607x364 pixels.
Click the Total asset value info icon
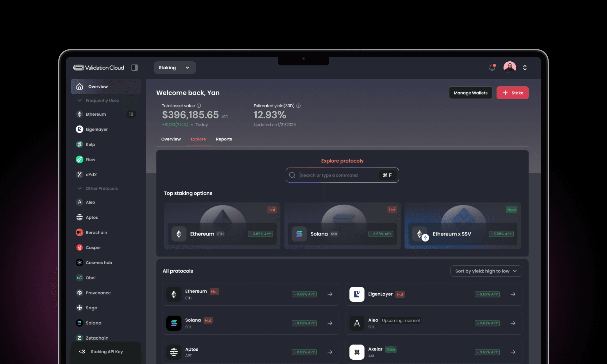pyautogui.click(x=199, y=106)
